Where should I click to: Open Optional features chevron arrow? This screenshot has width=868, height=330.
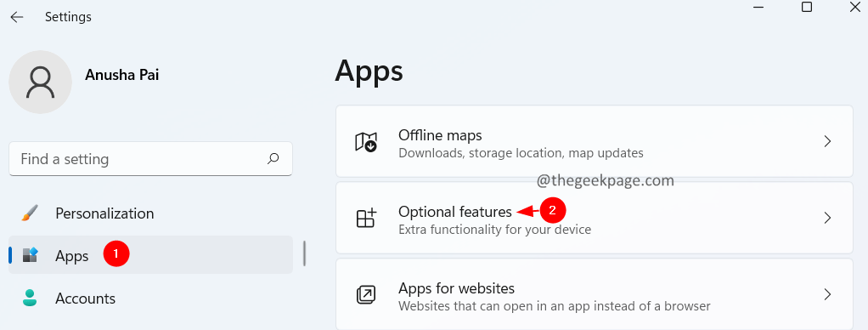pos(827,218)
